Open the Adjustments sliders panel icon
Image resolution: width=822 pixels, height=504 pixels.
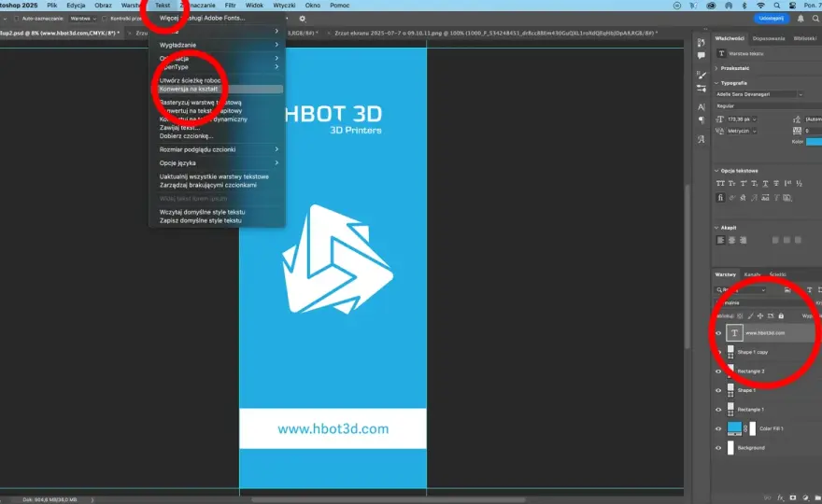[701, 89]
